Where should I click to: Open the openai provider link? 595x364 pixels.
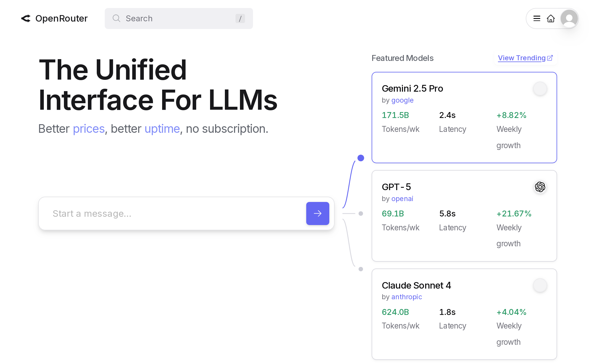[402, 199]
